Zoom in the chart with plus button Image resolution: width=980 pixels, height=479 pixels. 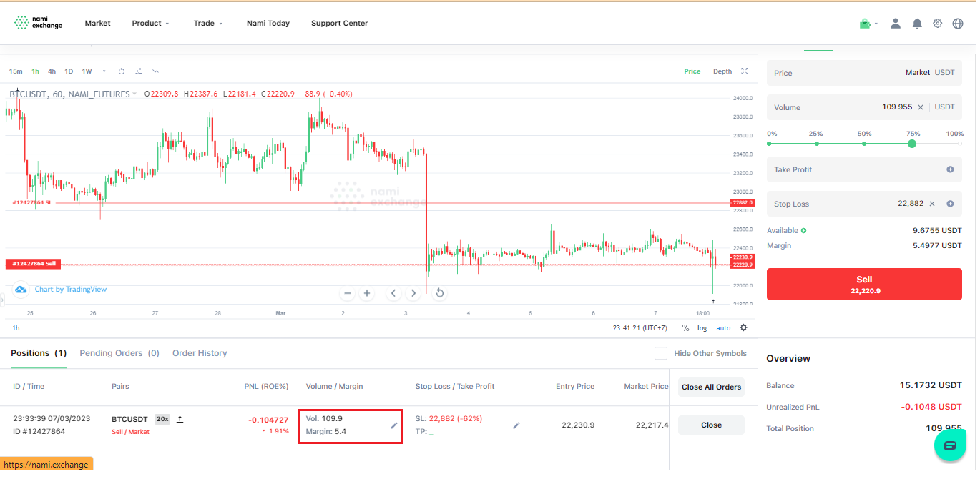(x=367, y=293)
